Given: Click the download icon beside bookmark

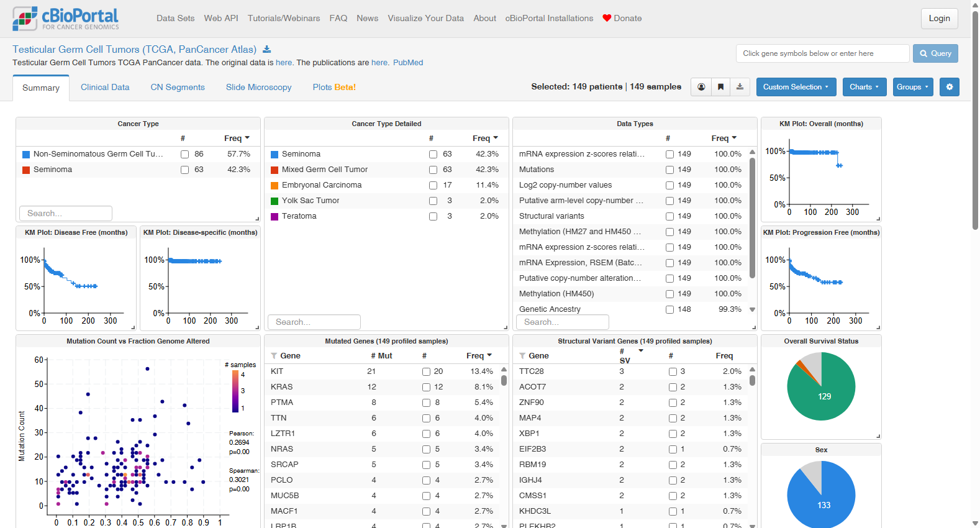Looking at the screenshot, I should (740, 87).
